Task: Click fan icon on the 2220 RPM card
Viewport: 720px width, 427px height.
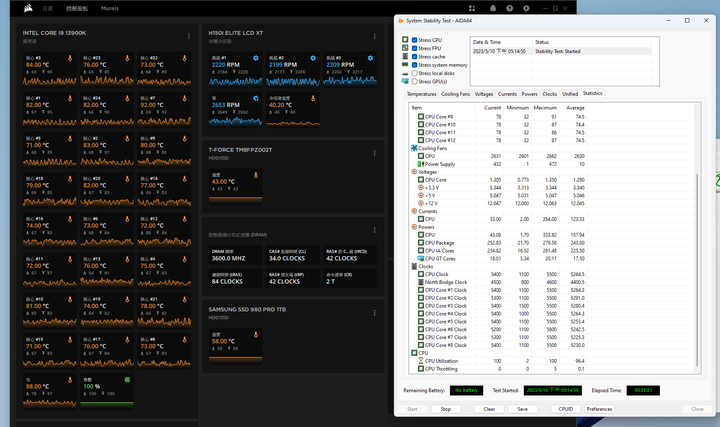Action: coord(256,58)
